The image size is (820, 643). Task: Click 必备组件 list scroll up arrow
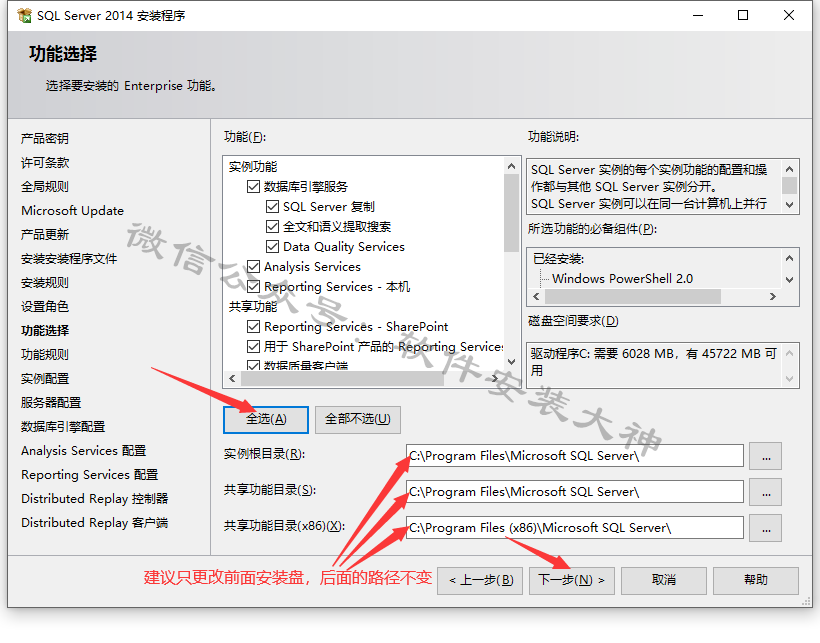(790, 258)
